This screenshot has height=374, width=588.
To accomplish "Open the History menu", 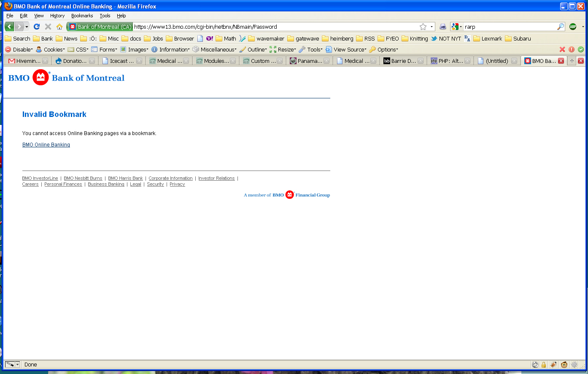I will pos(57,16).
